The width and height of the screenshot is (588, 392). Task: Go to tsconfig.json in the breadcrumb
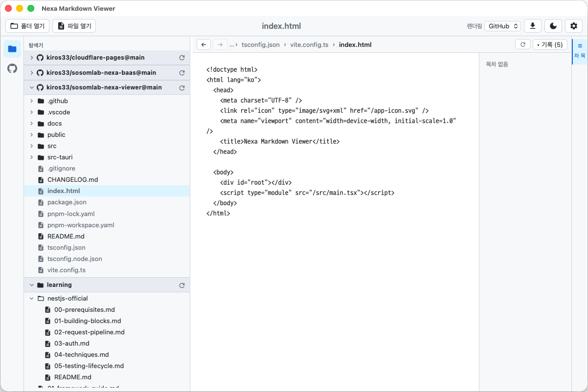[x=261, y=44]
